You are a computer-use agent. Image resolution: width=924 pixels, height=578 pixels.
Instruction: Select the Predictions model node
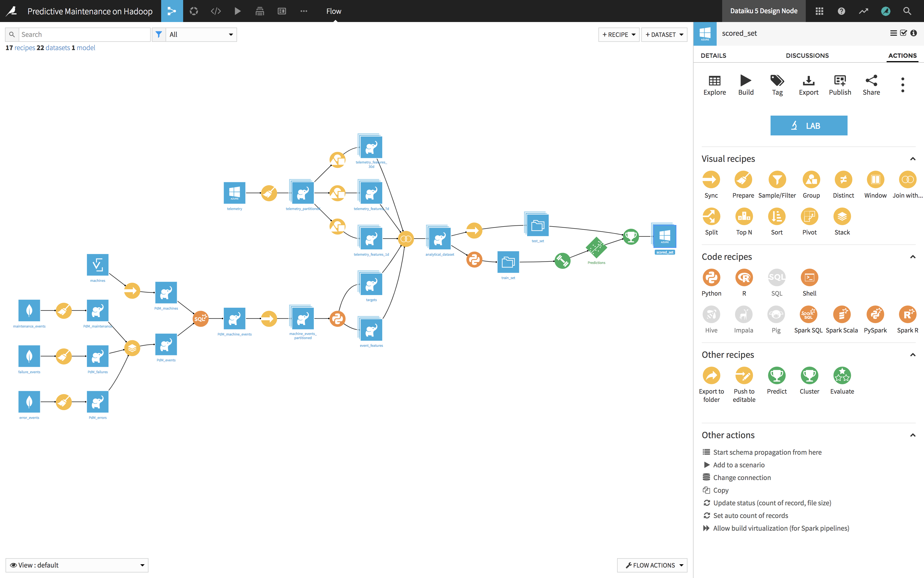596,248
